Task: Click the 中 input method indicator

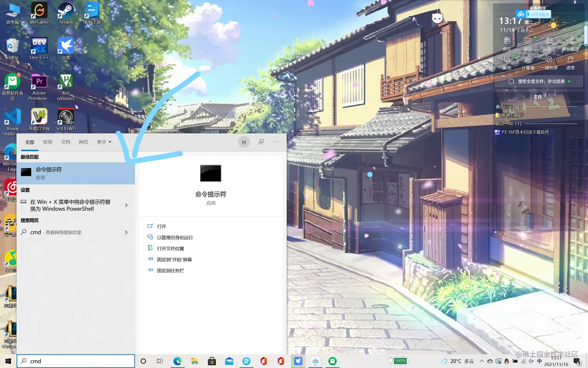Action: (x=539, y=361)
